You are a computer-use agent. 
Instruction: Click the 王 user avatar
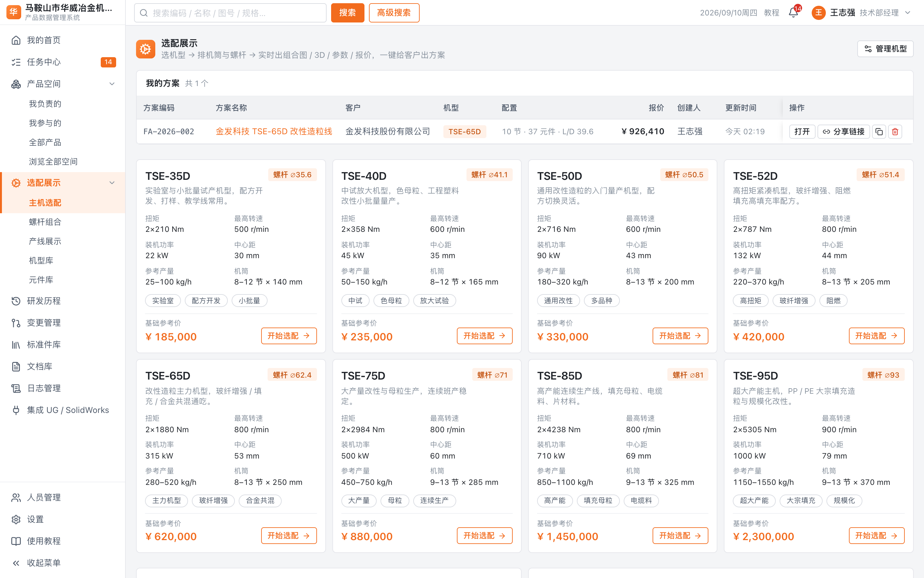818,13
